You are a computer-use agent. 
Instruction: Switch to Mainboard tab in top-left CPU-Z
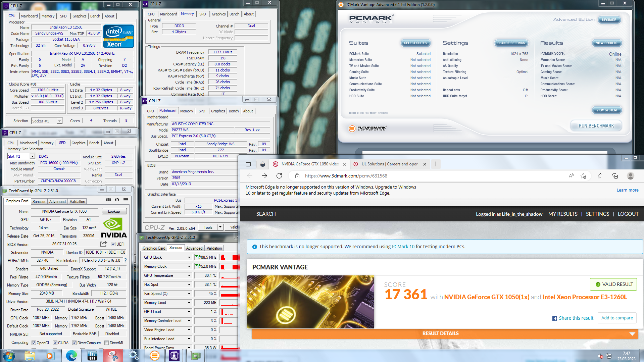click(29, 16)
